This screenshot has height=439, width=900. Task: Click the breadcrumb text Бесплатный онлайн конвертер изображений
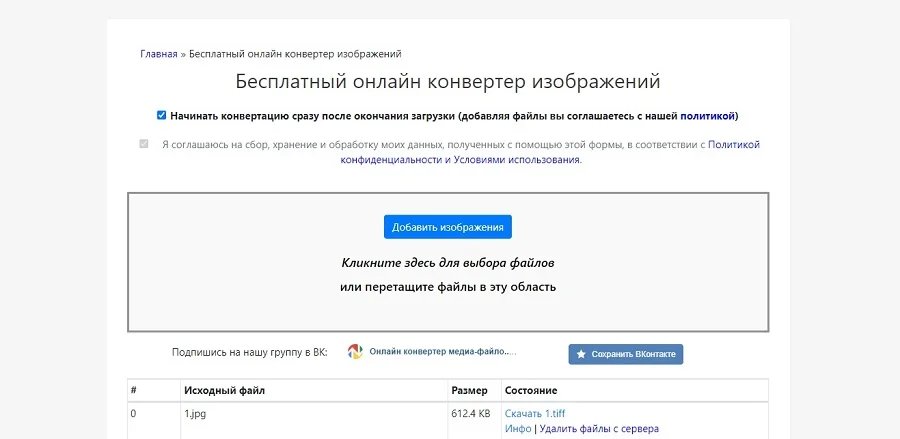pos(295,54)
